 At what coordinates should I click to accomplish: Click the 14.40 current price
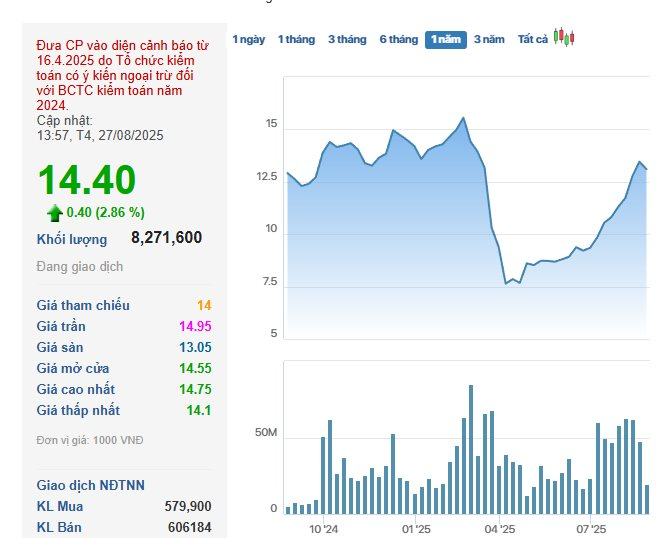[x=86, y=180]
